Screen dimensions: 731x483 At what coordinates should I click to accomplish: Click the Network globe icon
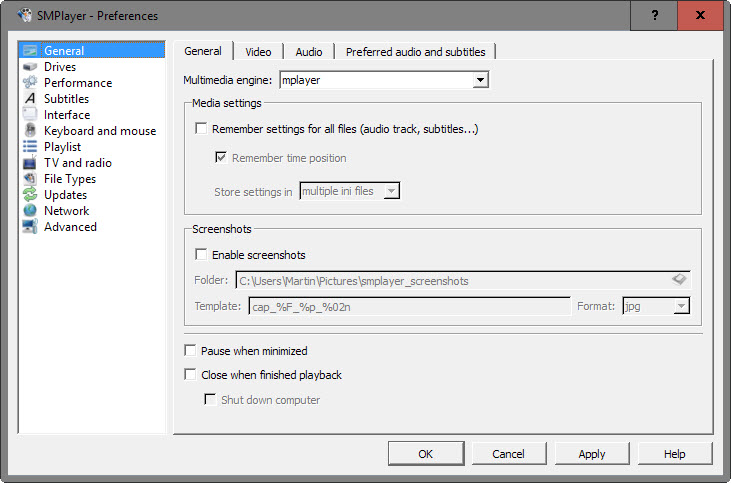tap(30, 210)
